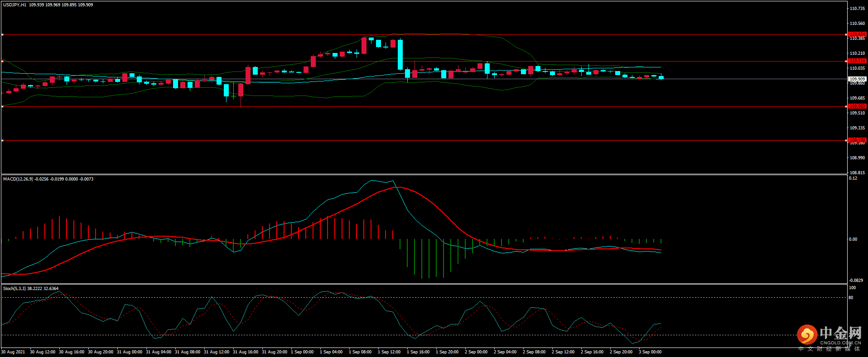Click the CNGOLD swirl logo icon
Viewport: 868px width, 357px height.
[x=807, y=335]
